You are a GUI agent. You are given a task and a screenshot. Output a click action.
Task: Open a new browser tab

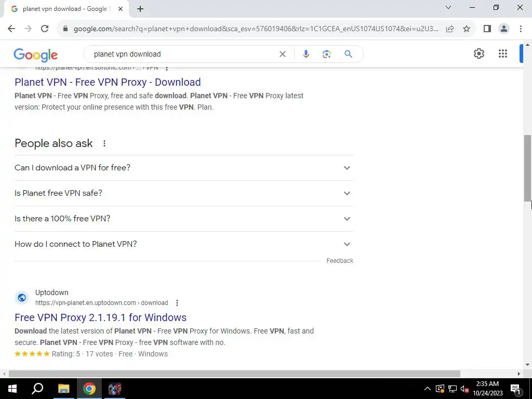click(x=140, y=9)
